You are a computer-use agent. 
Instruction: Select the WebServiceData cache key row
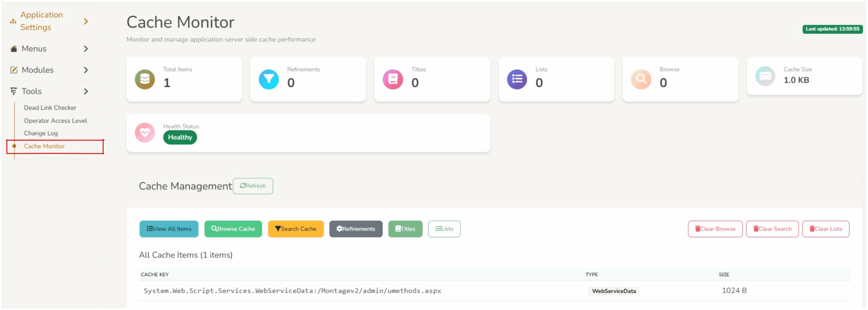point(292,291)
